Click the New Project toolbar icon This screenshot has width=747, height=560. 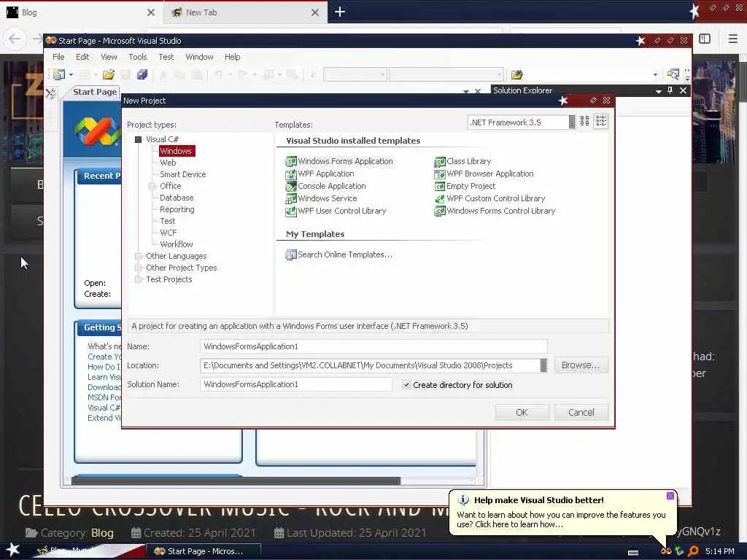coord(59,74)
